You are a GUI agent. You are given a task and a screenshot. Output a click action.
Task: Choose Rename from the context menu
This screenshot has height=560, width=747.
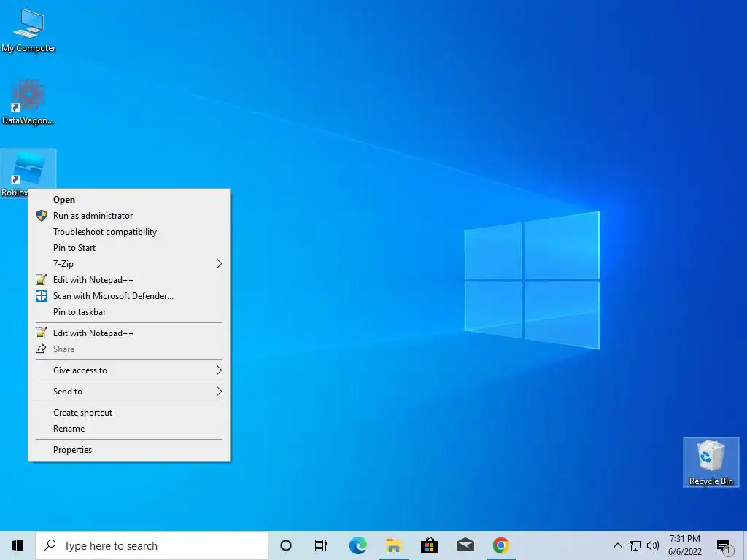(x=129, y=429)
